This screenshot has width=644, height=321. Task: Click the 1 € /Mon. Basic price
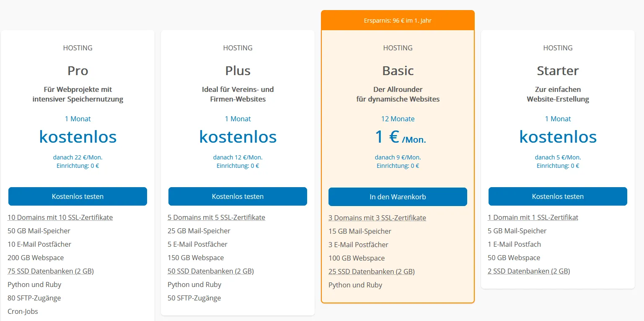(400, 137)
